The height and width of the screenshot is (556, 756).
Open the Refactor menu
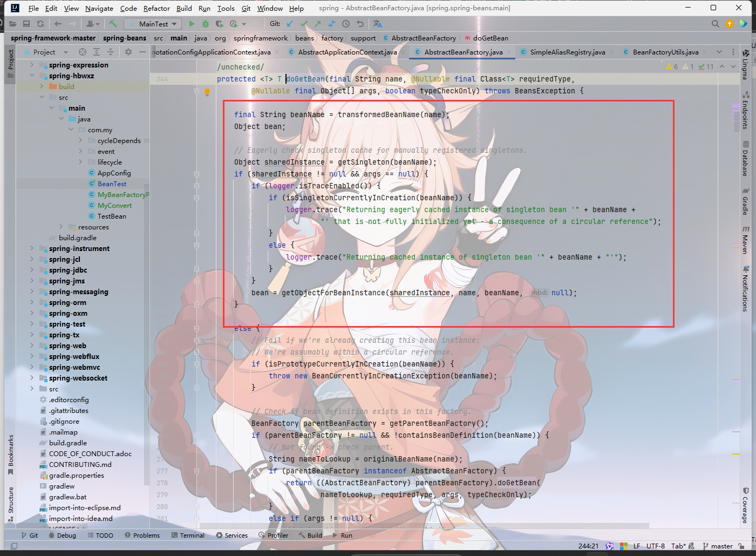tap(156, 8)
